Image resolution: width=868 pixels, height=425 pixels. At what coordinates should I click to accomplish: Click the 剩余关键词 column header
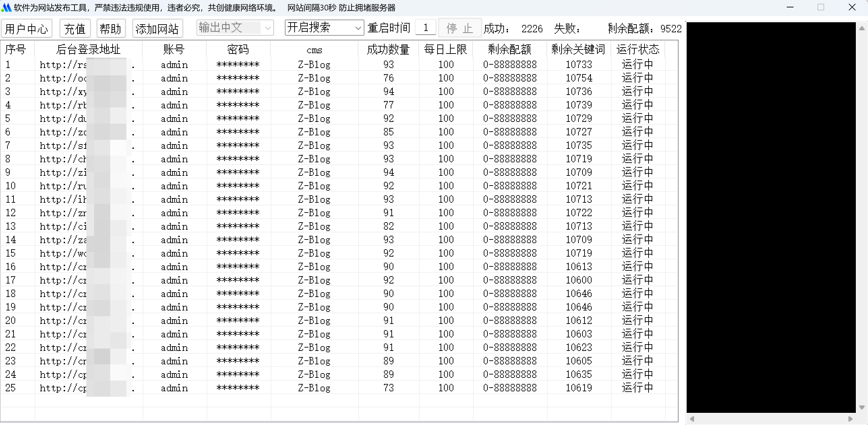click(x=578, y=50)
